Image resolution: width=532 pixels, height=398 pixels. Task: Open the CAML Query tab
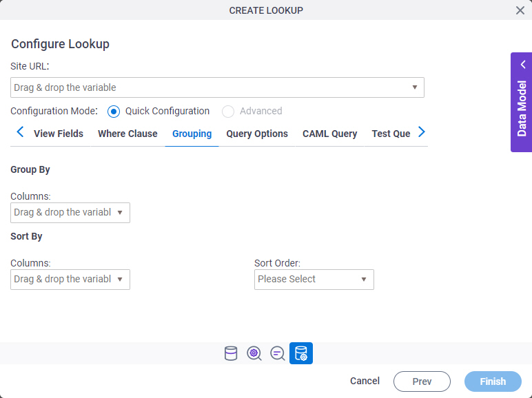330,134
